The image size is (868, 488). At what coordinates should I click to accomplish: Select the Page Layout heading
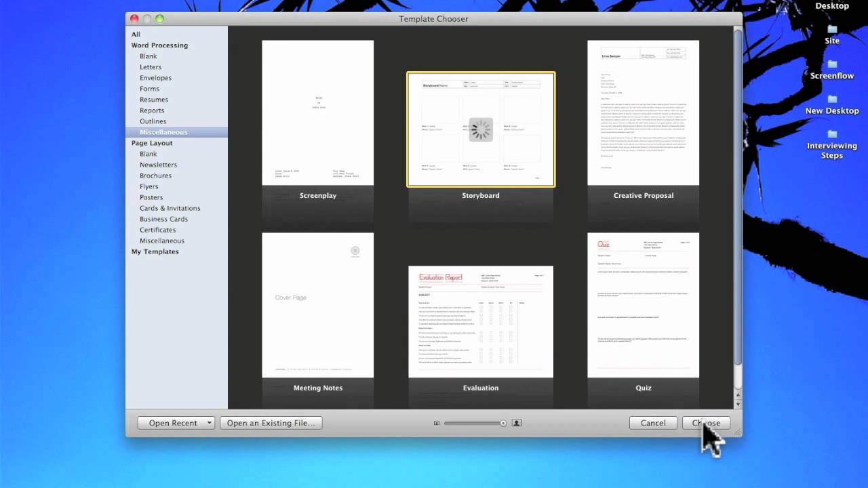(152, 143)
